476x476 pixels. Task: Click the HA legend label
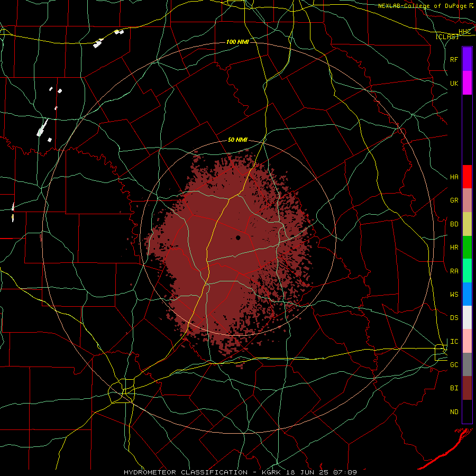coord(454,177)
